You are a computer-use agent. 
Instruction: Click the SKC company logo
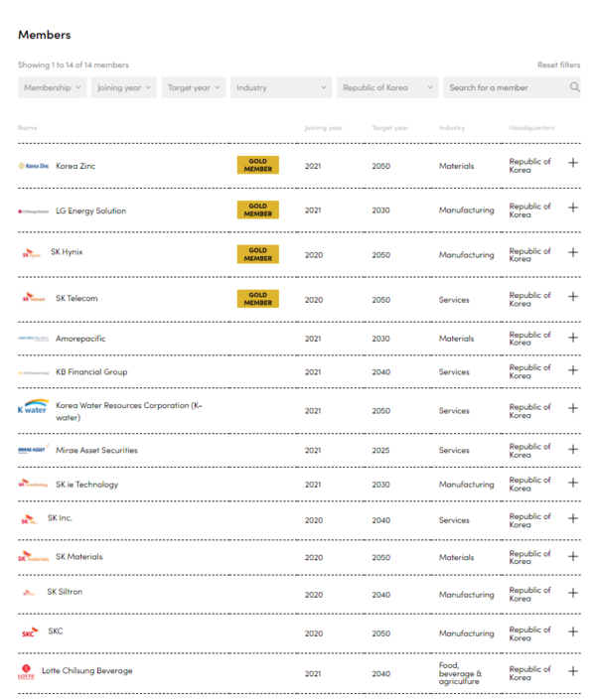click(x=29, y=632)
